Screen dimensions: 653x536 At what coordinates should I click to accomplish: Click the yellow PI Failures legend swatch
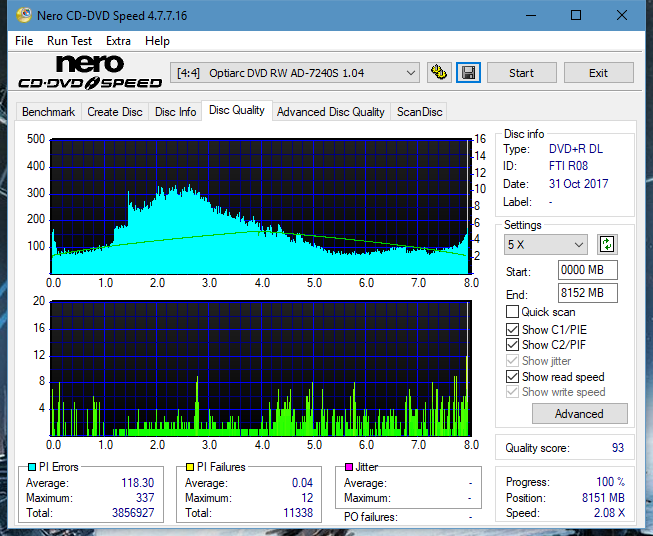click(x=190, y=467)
